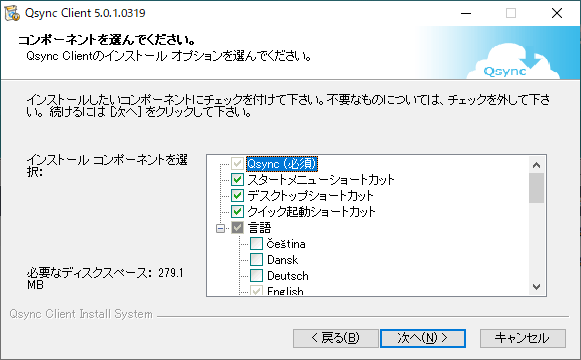
Task: Cancel installation with キャンセル button
Action: pos(522,338)
